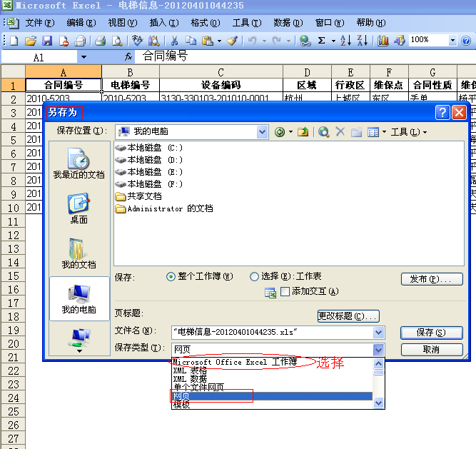This screenshot has width=476, height=449.
Task: Click the Insert Hyperlink globe icon
Action: [x=305, y=41]
